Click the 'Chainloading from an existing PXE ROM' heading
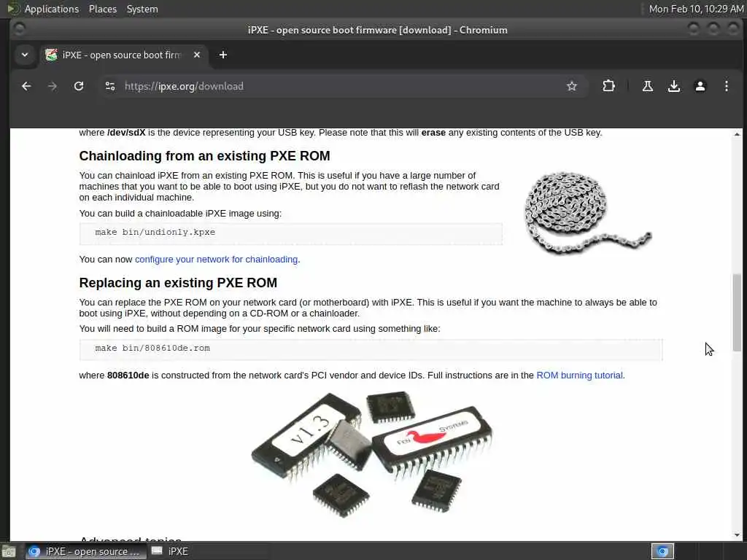The image size is (747, 560). [204, 156]
